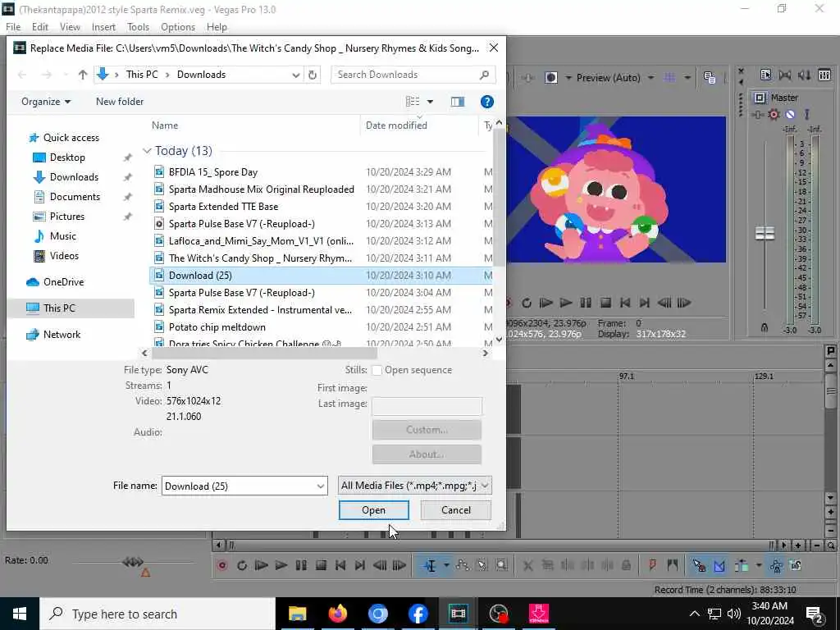The width and height of the screenshot is (840, 630).
Task: Open the View menu
Action: coord(70,27)
